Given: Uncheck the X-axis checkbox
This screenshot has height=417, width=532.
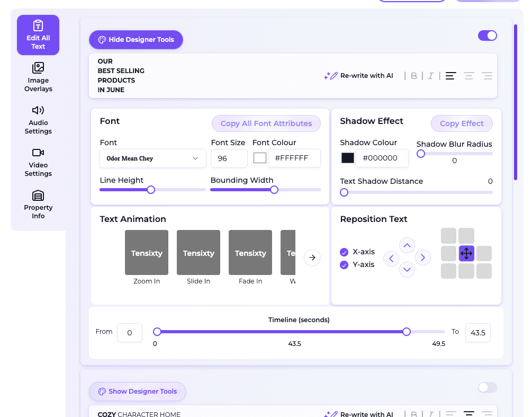Looking at the screenshot, I should tap(344, 252).
